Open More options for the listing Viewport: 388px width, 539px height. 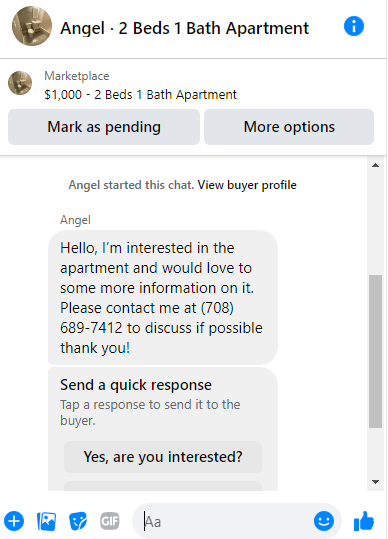(289, 127)
